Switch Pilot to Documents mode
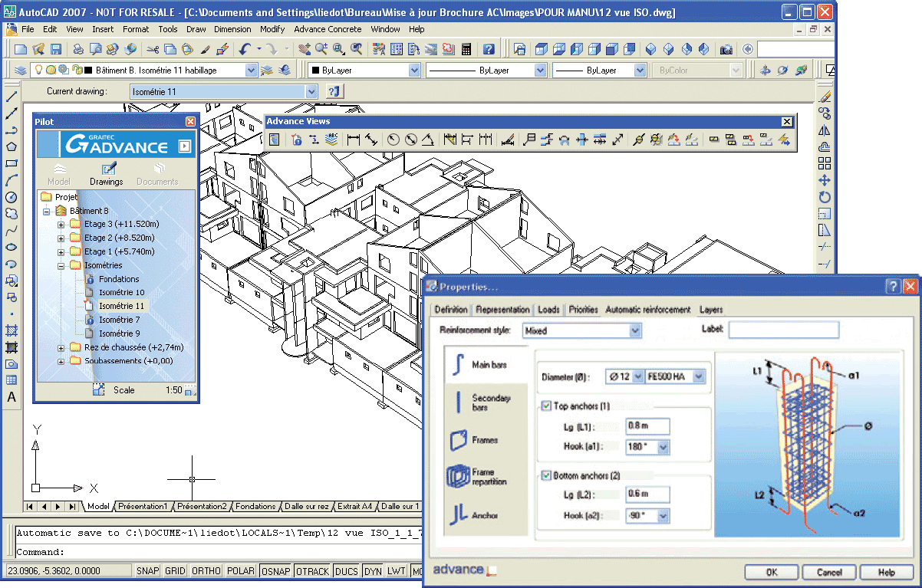 tap(157, 174)
